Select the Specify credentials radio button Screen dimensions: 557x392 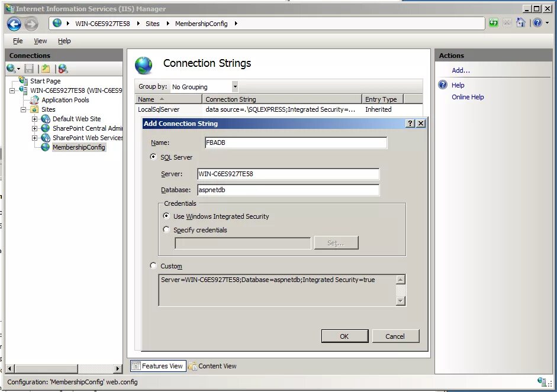point(166,229)
